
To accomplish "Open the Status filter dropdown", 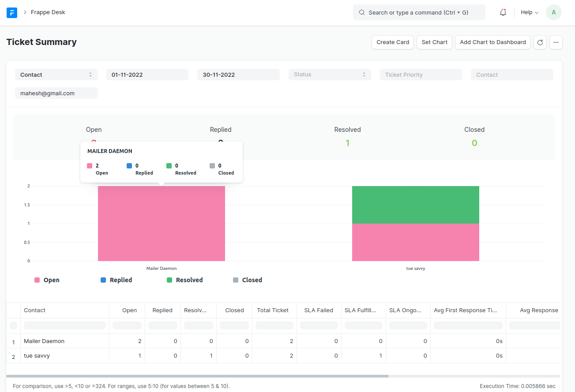I will (x=329, y=74).
